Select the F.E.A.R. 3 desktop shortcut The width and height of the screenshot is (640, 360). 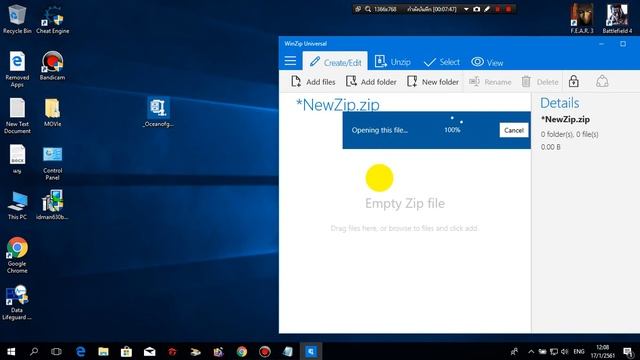click(x=582, y=19)
